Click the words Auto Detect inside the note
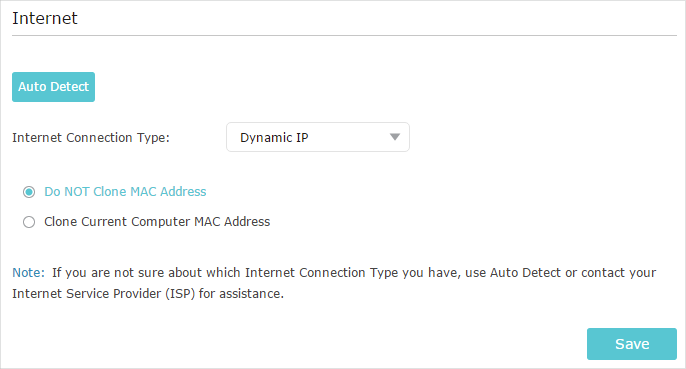 (x=525, y=272)
